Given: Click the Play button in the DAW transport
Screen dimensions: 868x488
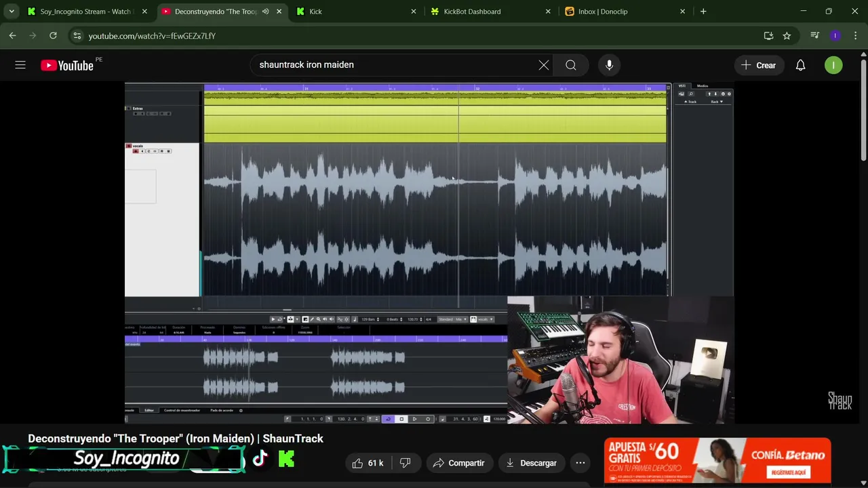Looking at the screenshot, I should 414,419.
